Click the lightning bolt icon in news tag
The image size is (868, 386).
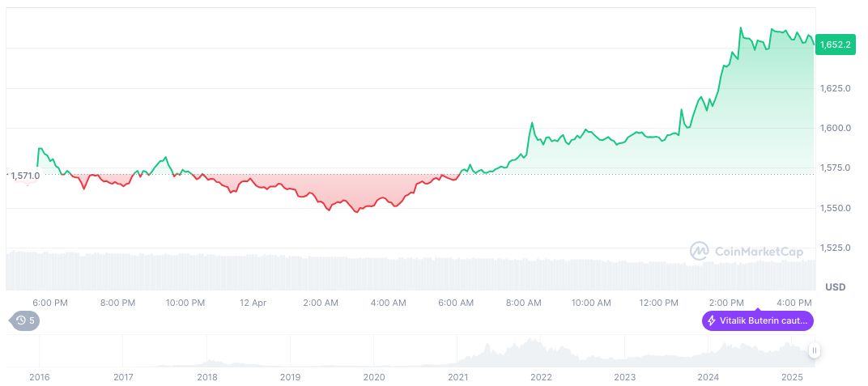click(x=712, y=321)
